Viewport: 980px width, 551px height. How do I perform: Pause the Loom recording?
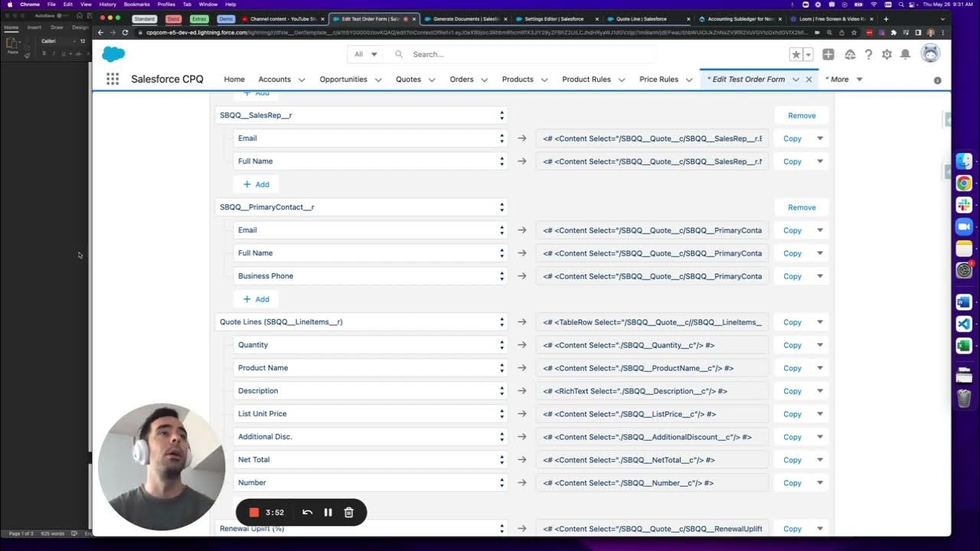[x=328, y=513]
